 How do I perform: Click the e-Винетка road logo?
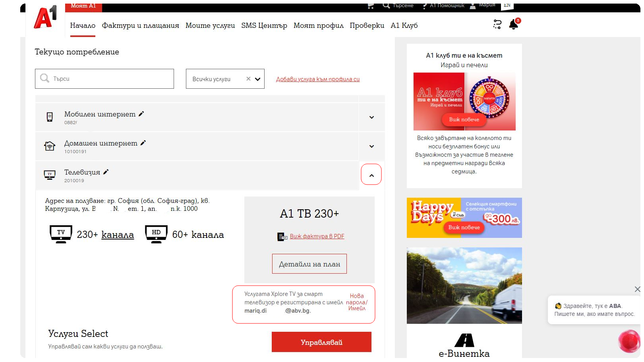coord(464,340)
